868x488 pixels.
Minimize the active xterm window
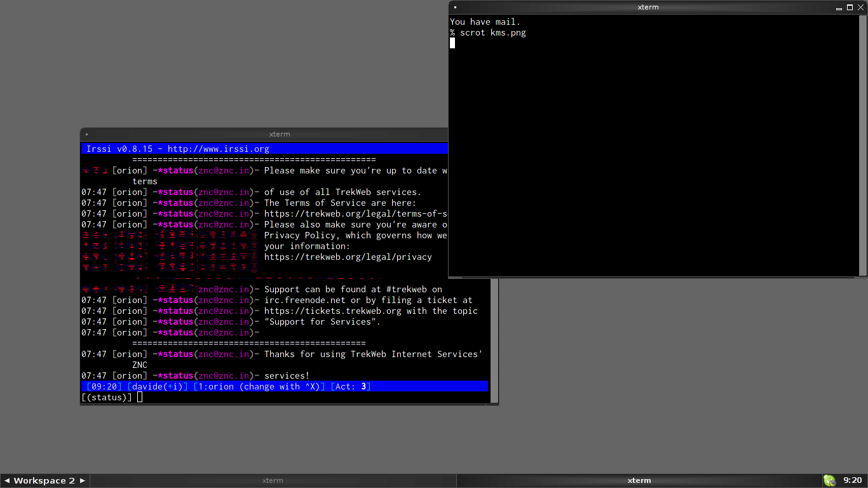(839, 8)
